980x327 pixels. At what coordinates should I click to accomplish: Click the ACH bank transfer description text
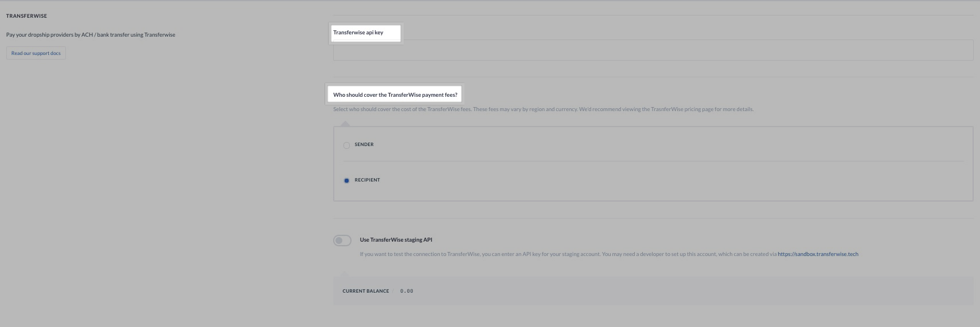pos(91,35)
